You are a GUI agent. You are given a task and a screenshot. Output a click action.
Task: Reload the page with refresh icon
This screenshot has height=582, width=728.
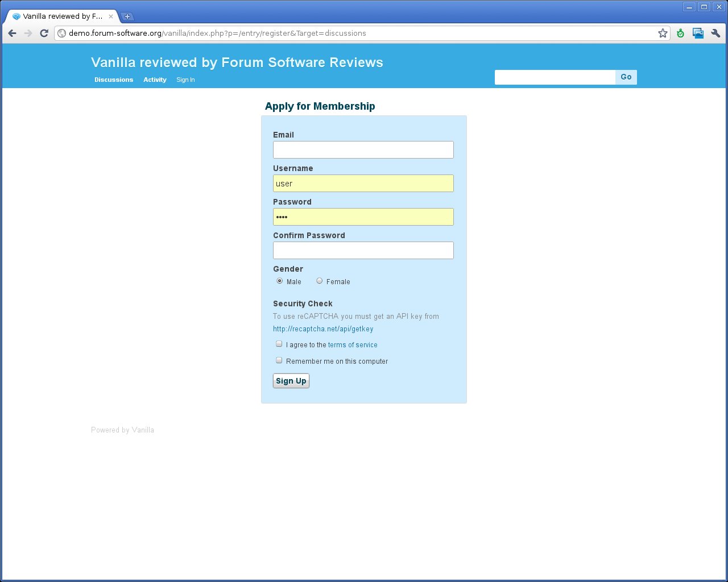tap(44, 33)
